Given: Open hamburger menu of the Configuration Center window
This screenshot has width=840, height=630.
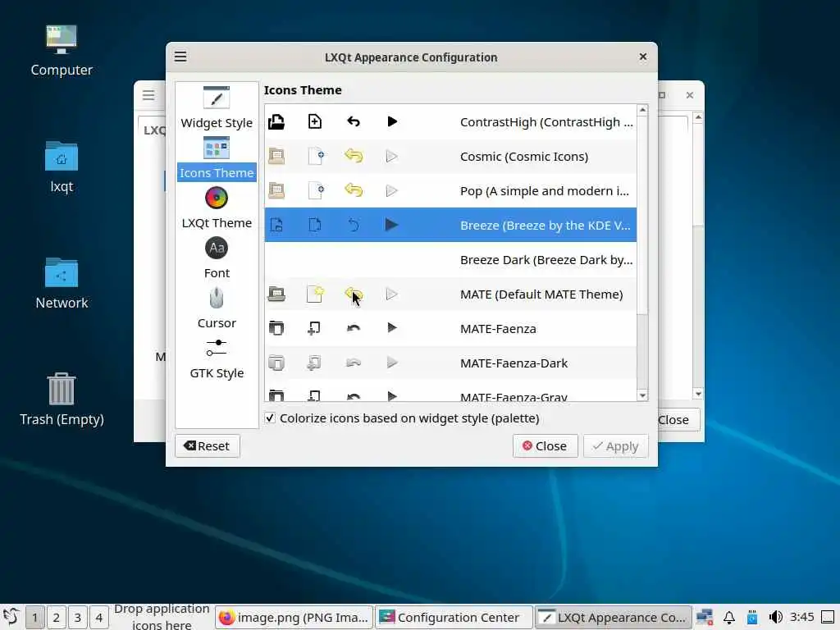Looking at the screenshot, I should pos(148,95).
